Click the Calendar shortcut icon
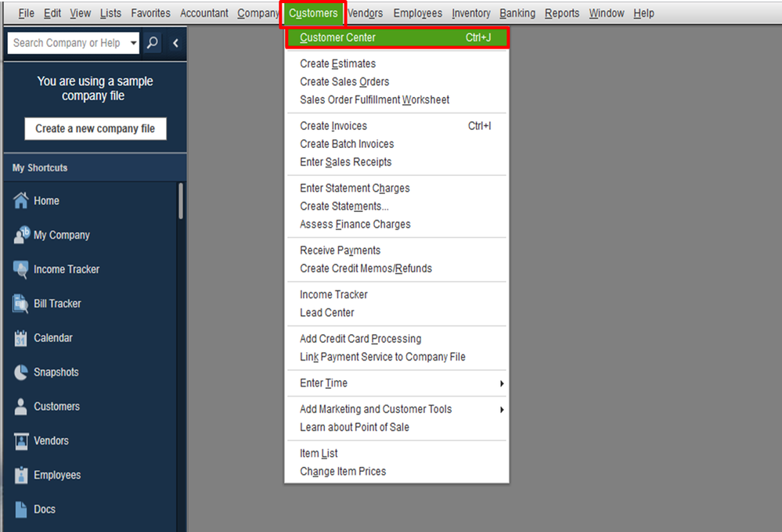782x532 pixels. coord(21,338)
